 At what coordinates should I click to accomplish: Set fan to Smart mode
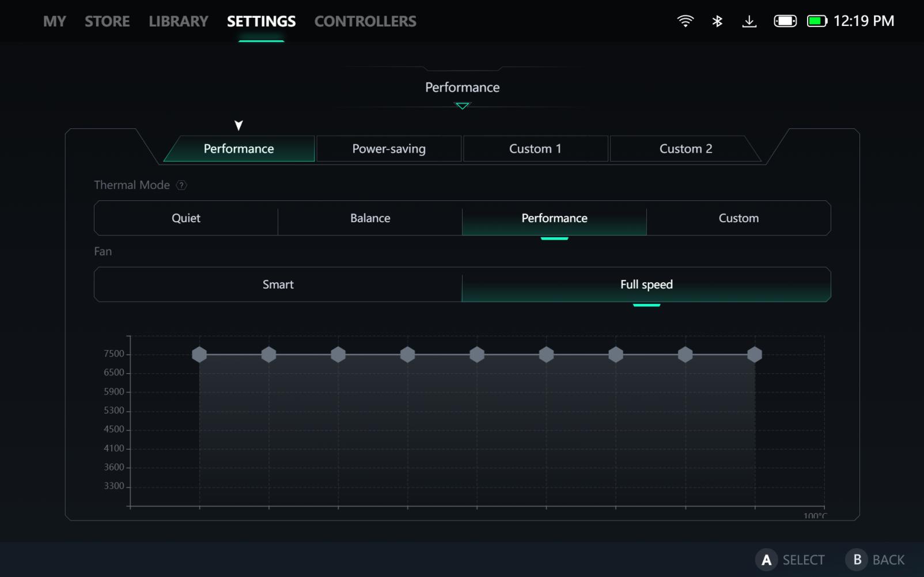click(x=278, y=284)
